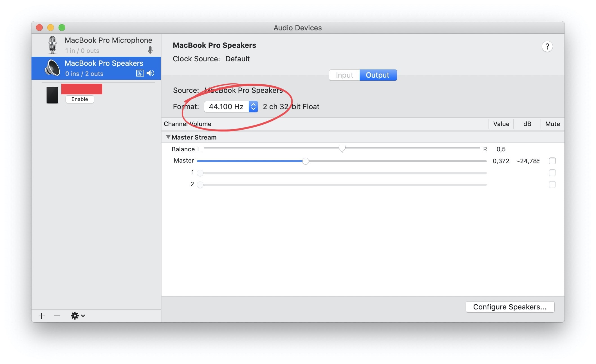Select MacBook Pro Microphone in device list
The width and height of the screenshot is (596, 364).
[108, 45]
